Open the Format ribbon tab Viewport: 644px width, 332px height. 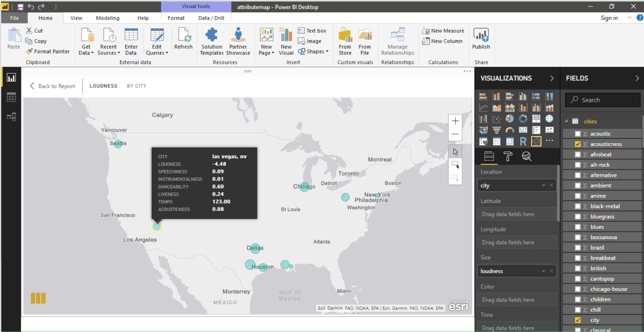[176, 18]
